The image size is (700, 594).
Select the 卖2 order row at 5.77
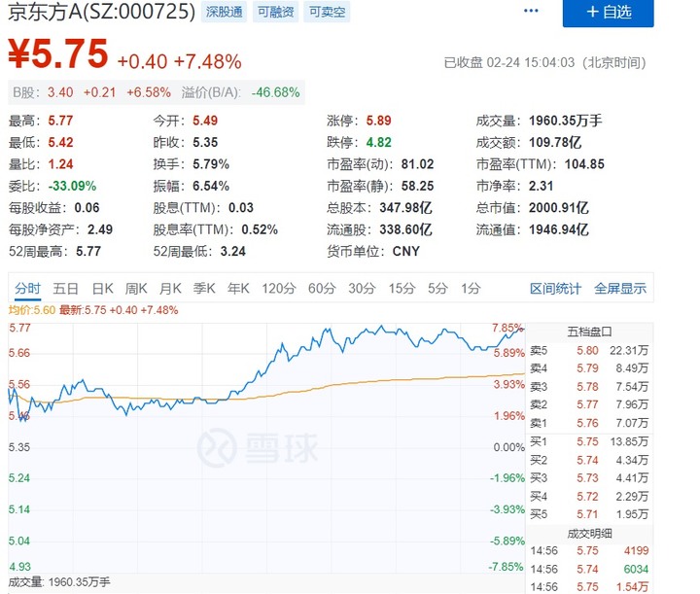point(589,404)
